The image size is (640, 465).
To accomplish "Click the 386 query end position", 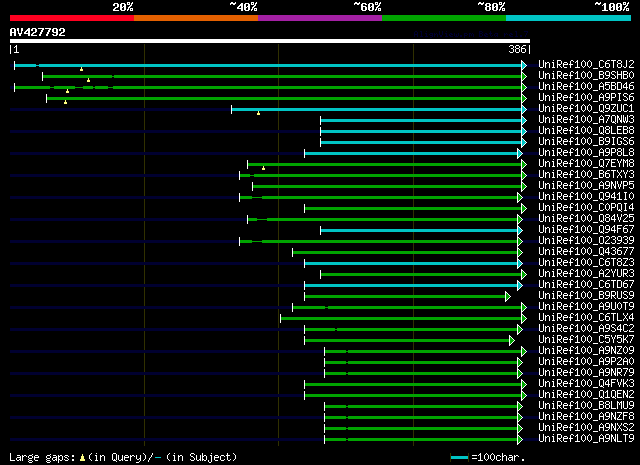I will 517,49.
